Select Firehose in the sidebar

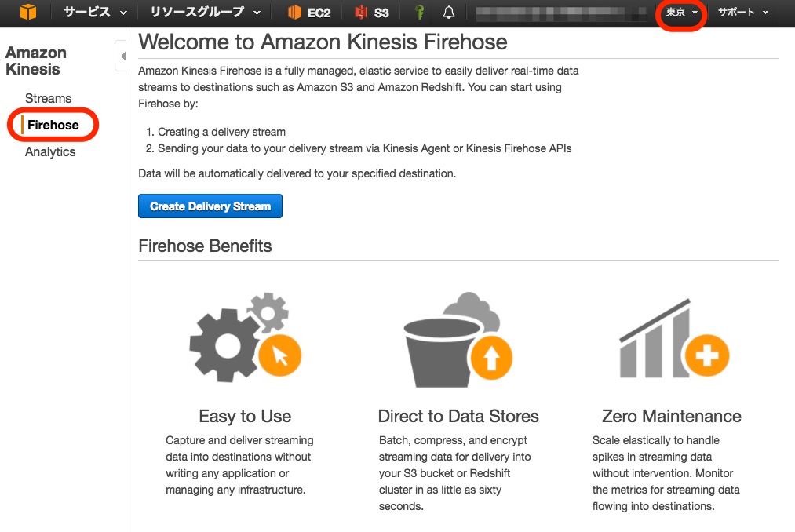click(x=52, y=125)
